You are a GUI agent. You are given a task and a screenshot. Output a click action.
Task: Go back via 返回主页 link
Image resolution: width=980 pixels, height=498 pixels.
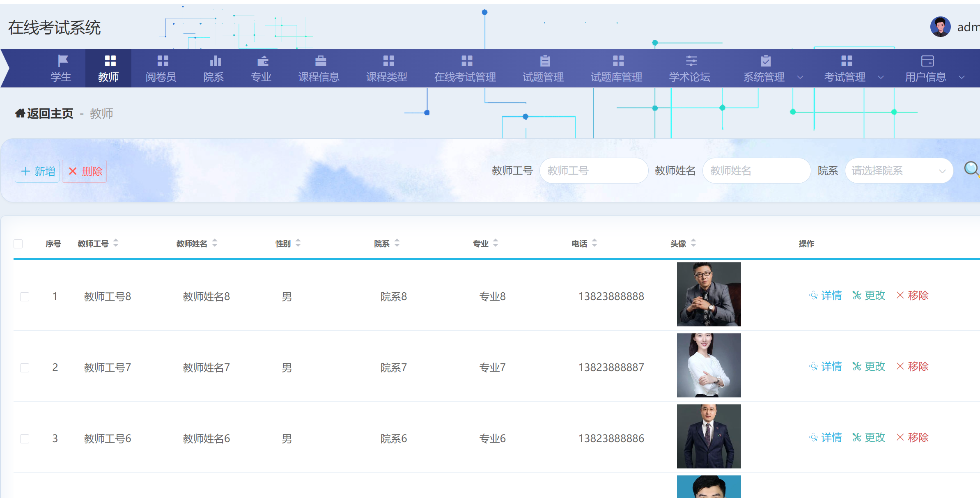(50, 113)
